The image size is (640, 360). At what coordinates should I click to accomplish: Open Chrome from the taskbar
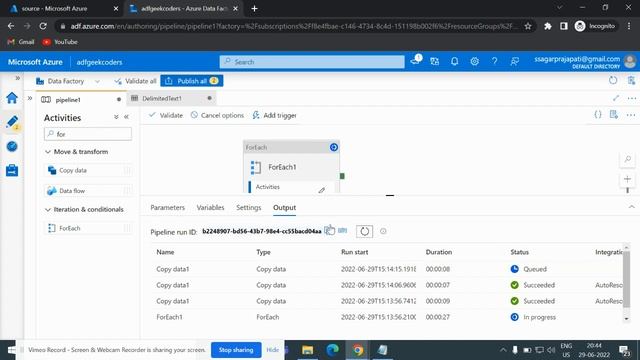click(x=358, y=350)
